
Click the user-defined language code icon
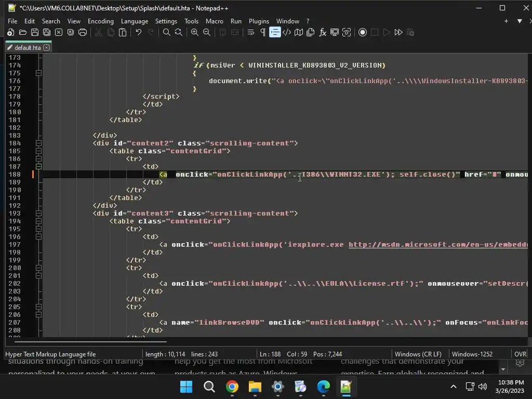[x=287, y=32]
